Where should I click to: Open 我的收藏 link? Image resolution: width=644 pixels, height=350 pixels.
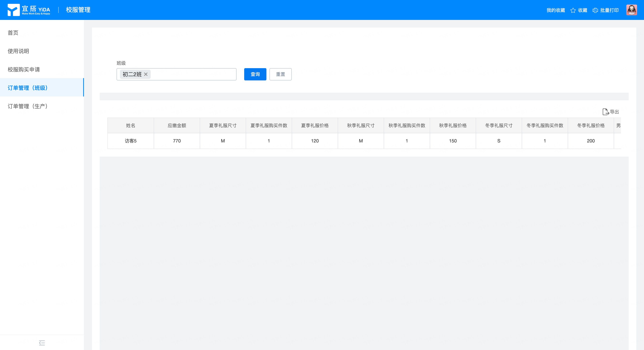pyautogui.click(x=555, y=10)
